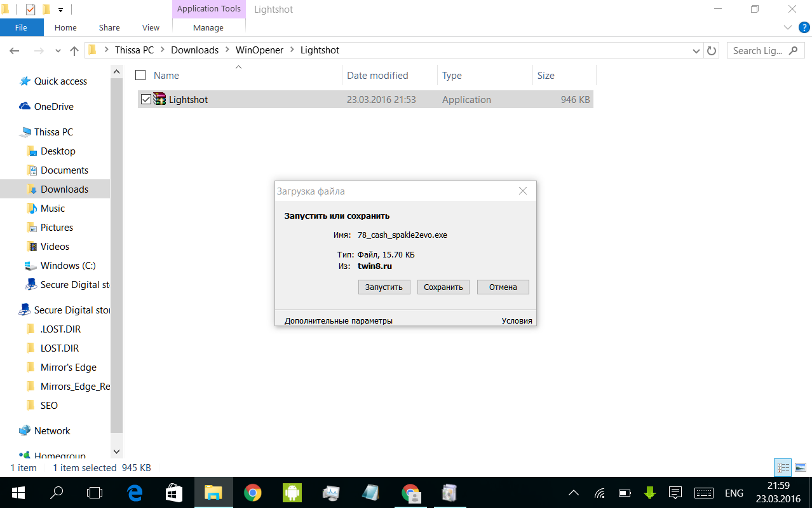Open the File menu tab
Image resolution: width=812 pixels, height=508 pixels.
[x=21, y=27]
